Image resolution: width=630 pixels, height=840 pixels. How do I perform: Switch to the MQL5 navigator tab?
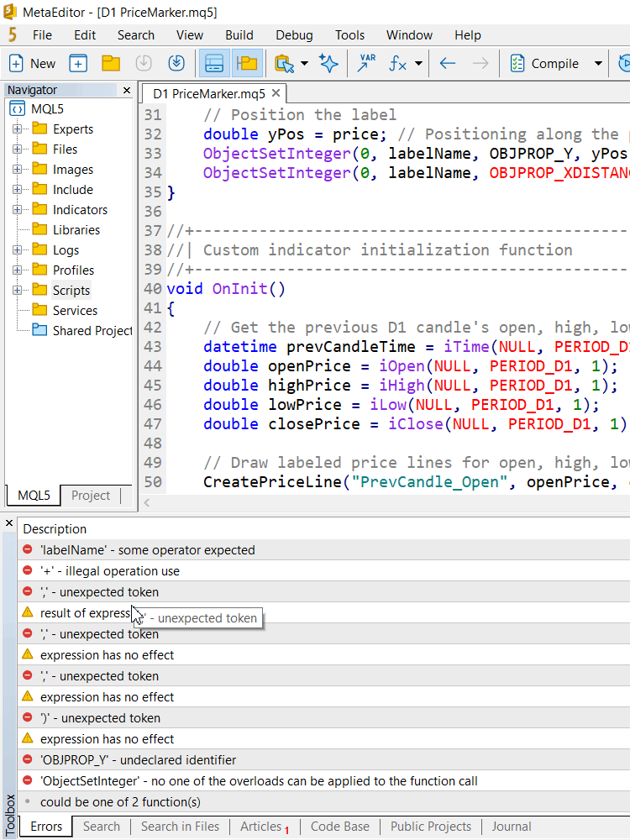tap(34, 496)
